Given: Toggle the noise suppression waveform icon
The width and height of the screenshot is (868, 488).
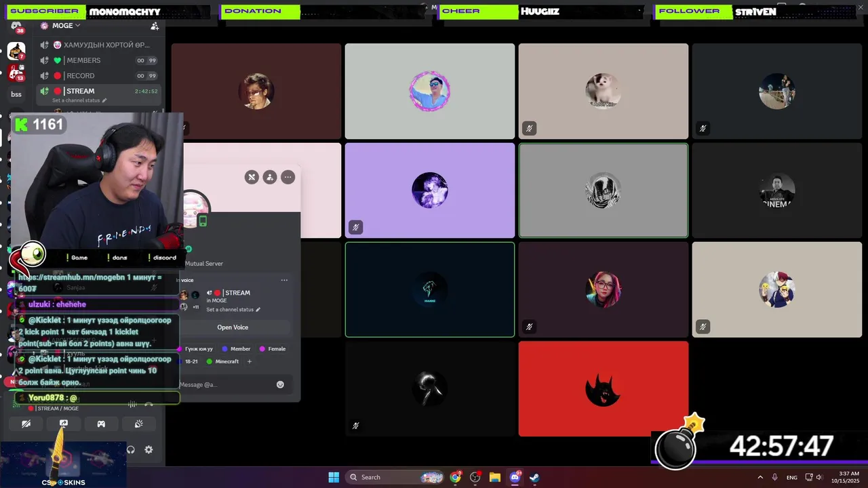Looking at the screenshot, I should (132, 405).
